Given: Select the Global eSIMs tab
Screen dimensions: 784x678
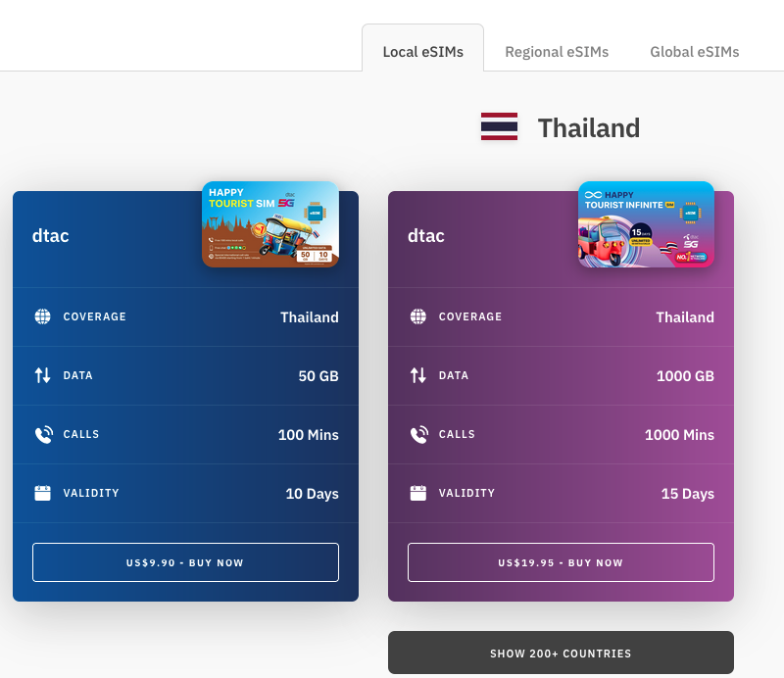Looking at the screenshot, I should click(x=695, y=52).
